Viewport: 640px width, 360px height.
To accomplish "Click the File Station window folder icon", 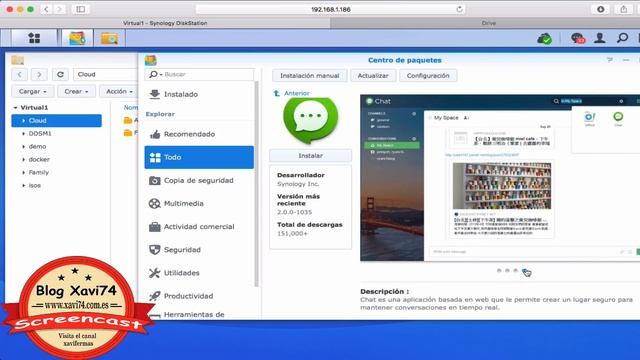I will 17,60.
